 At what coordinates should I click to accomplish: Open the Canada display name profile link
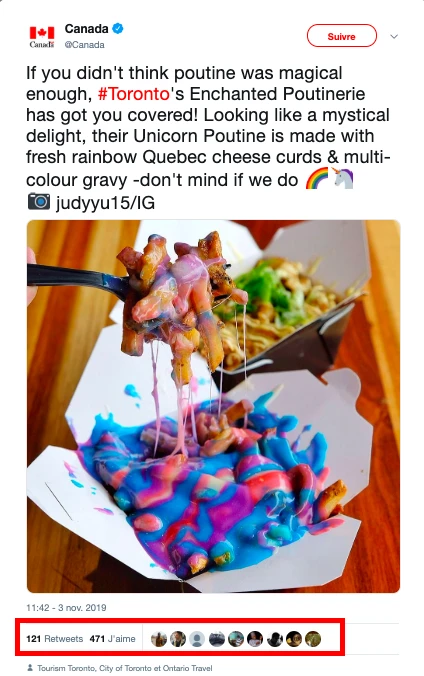pyautogui.click(x=86, y=28)
